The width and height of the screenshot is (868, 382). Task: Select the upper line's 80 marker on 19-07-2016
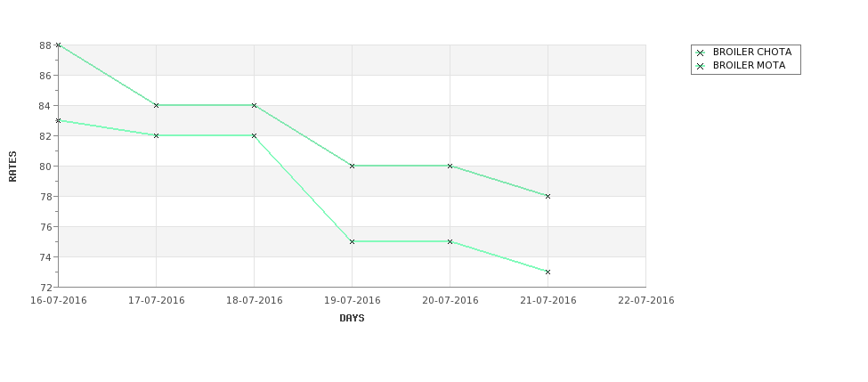[352, 166]
